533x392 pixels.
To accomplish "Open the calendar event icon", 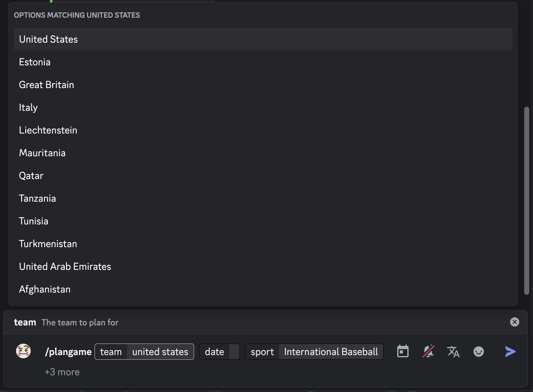I will pos(403,352).
